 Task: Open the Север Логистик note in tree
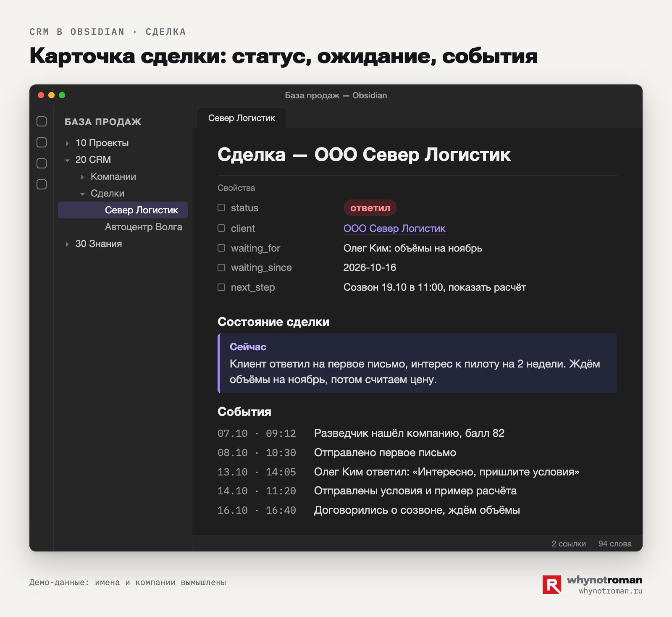click(123, 210)
